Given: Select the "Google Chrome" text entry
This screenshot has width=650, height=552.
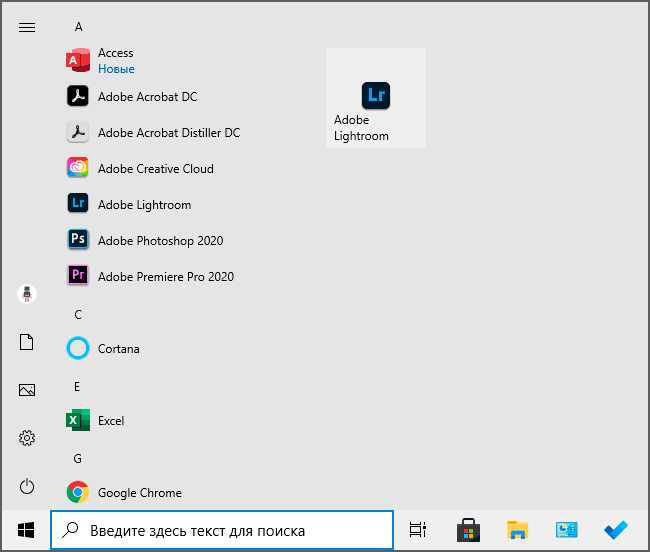Looking at the screenshot, I should [140, 493].
